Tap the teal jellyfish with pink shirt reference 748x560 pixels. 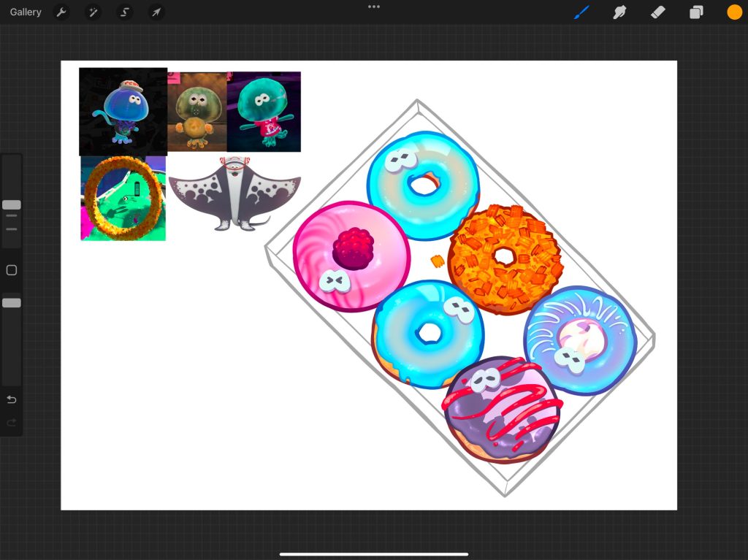tap(264, 112)
